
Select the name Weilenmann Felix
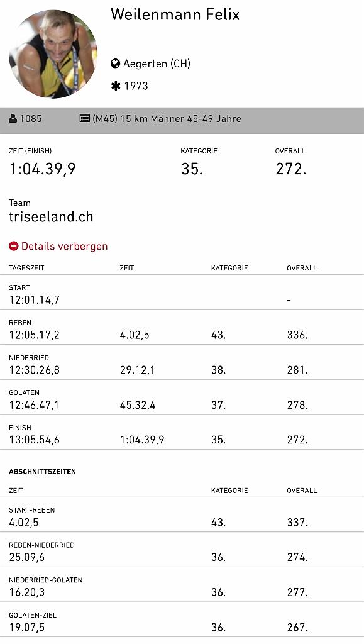point(175,14)
